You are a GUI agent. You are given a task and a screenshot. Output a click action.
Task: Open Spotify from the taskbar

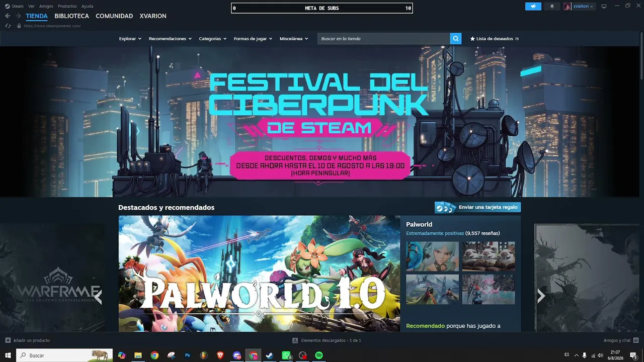pos(319,355)
